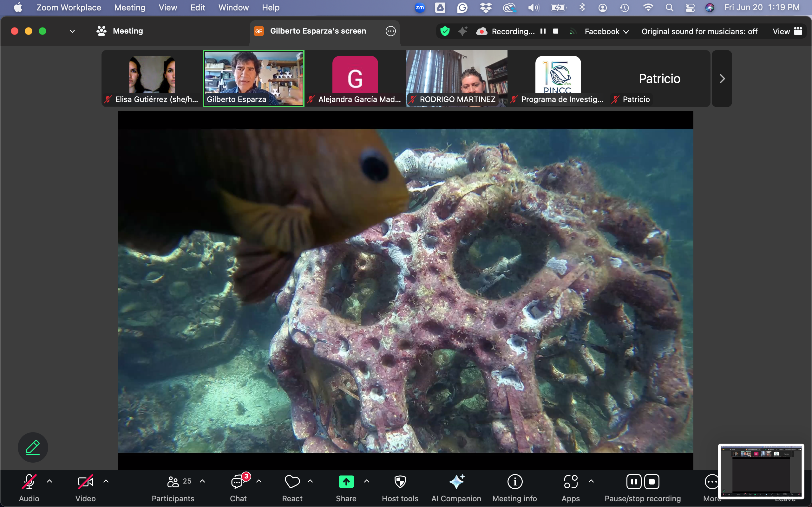Image resolution: width=812 pixels, height=507 pixels.
Task: Open the Facebook live stream dropdown
Action: coord(606,31)
